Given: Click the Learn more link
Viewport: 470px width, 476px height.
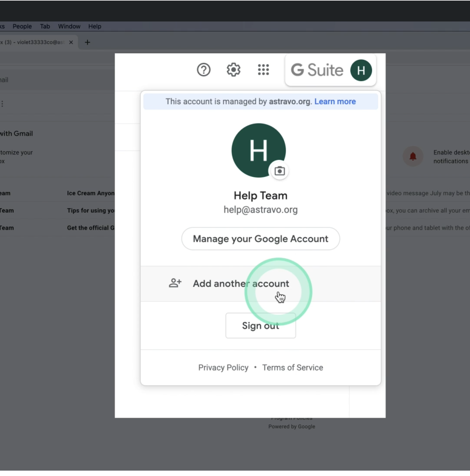Looking at the screenshot, I should 335,102.
